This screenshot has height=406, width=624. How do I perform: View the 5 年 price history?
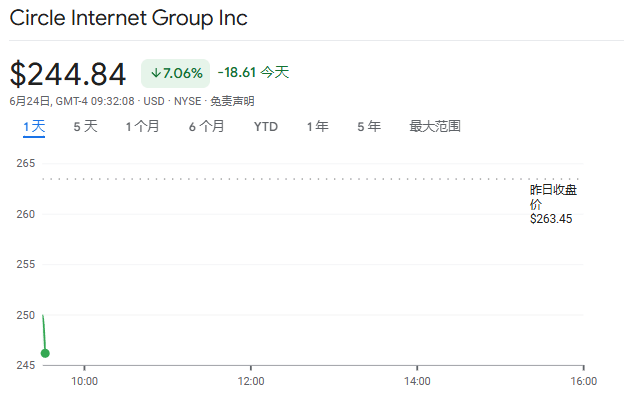coord(369,127)
